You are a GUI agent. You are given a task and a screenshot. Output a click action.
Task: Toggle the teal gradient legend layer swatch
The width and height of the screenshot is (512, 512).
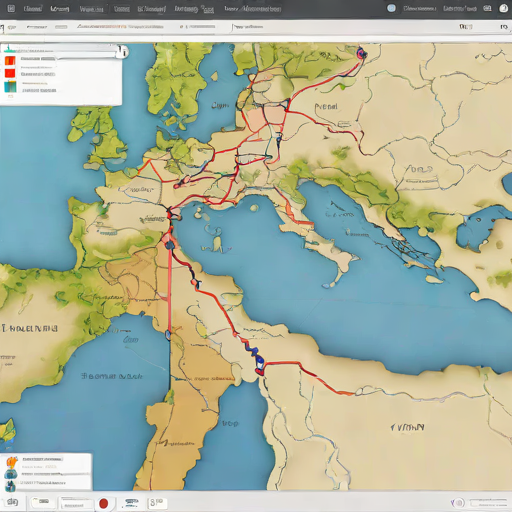[10, 86]
